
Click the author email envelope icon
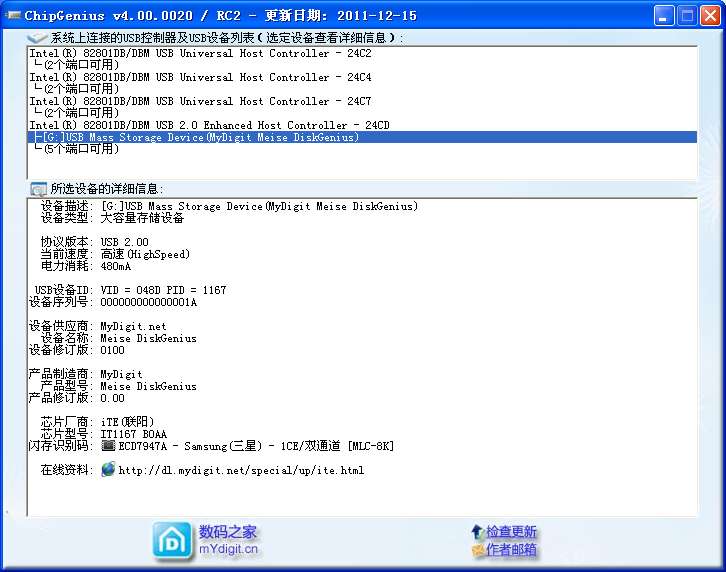[x=477, y=550]
